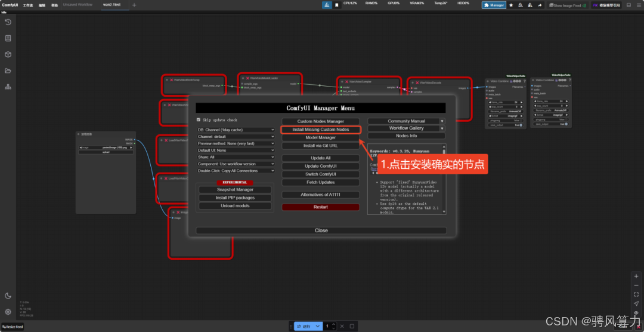This screenshot has width=644, height=332.
Task: Toggle save_output on the first Video Combine node
Action: point(506,125)
